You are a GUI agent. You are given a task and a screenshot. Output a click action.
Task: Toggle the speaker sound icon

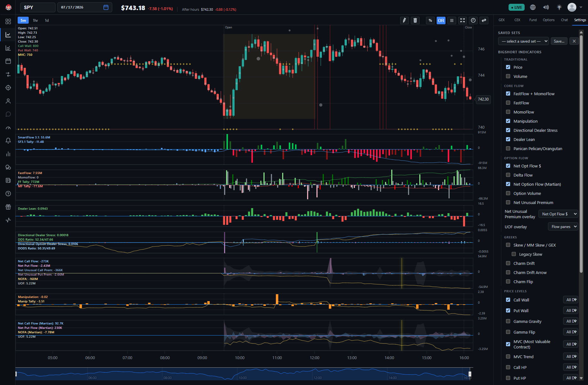point(546,7)
